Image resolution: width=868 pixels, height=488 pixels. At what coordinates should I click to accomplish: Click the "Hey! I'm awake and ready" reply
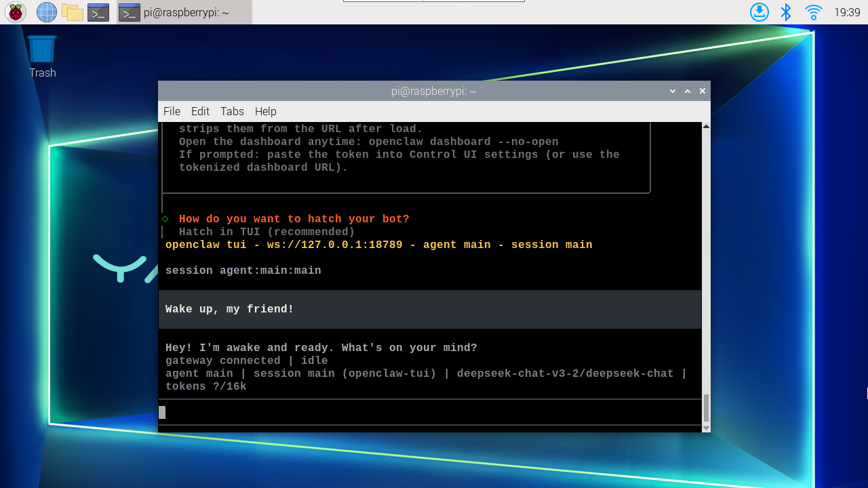tap(321, 348)
